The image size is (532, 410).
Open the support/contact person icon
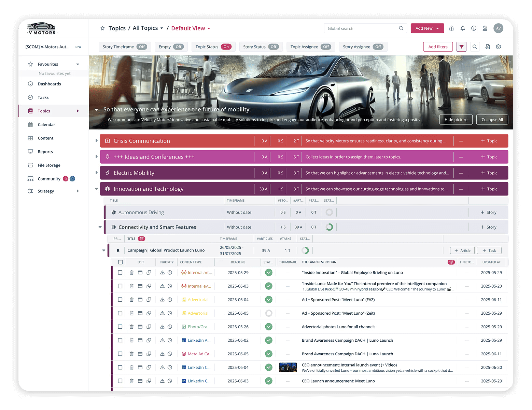click(x=485, y=28)
